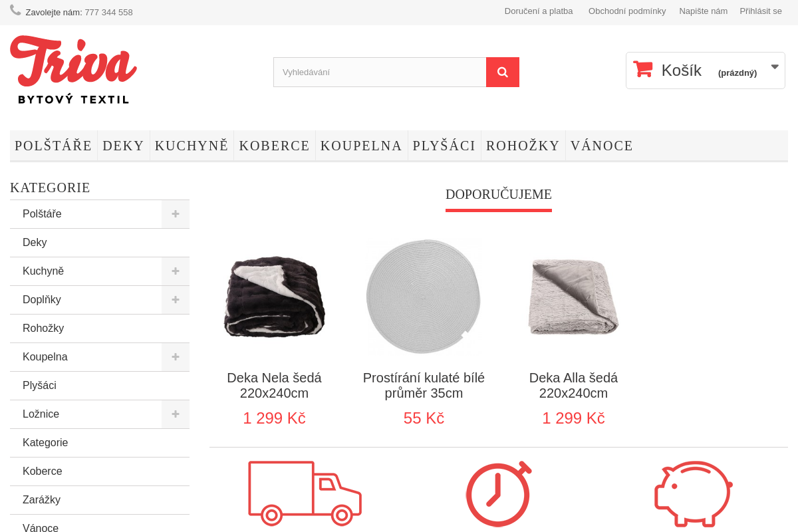Click Deka Alla šedá 220x240cm title
The height and width of the screenshot is (532, 798).
pos(573,386)
